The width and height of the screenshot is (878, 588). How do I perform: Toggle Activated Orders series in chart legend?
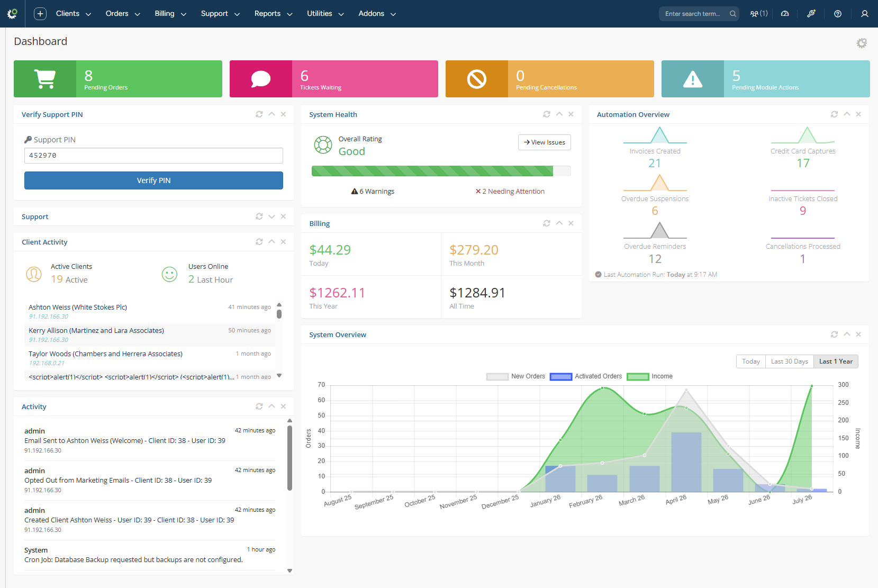coord(586,376)
